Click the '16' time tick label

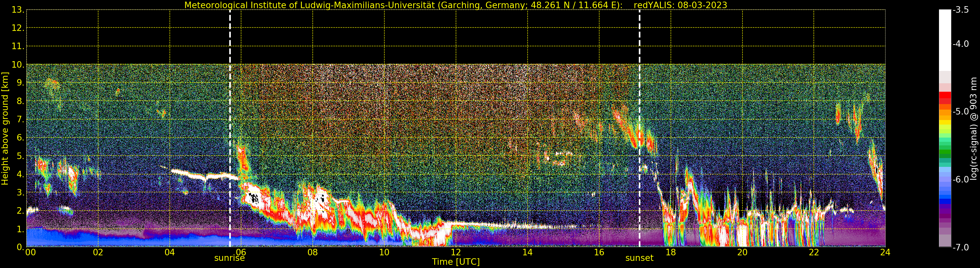599,252
